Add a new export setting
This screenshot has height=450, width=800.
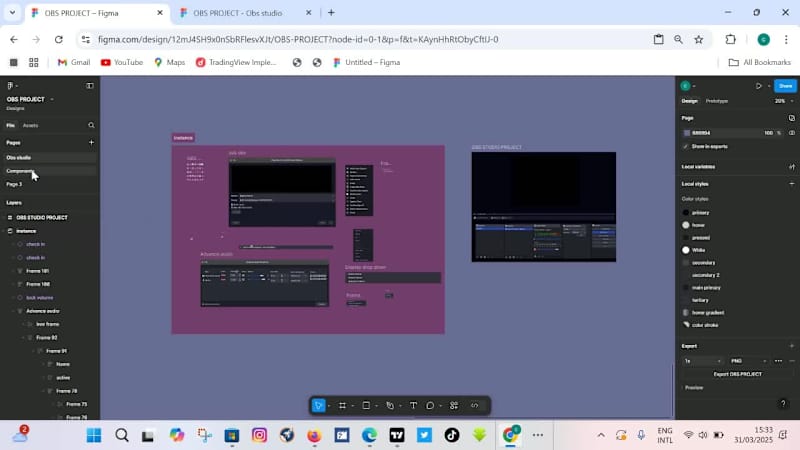coord(791,346)
